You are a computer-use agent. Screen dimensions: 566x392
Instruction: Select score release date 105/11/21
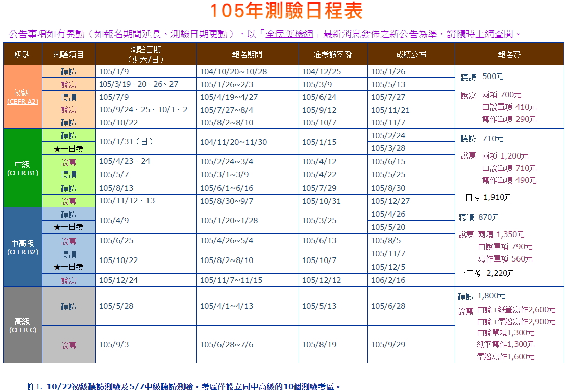pos(390,110)
